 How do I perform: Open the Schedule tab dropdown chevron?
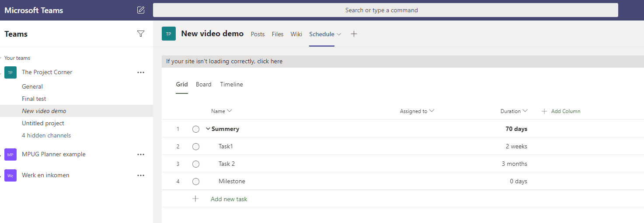tap(339, 34)
